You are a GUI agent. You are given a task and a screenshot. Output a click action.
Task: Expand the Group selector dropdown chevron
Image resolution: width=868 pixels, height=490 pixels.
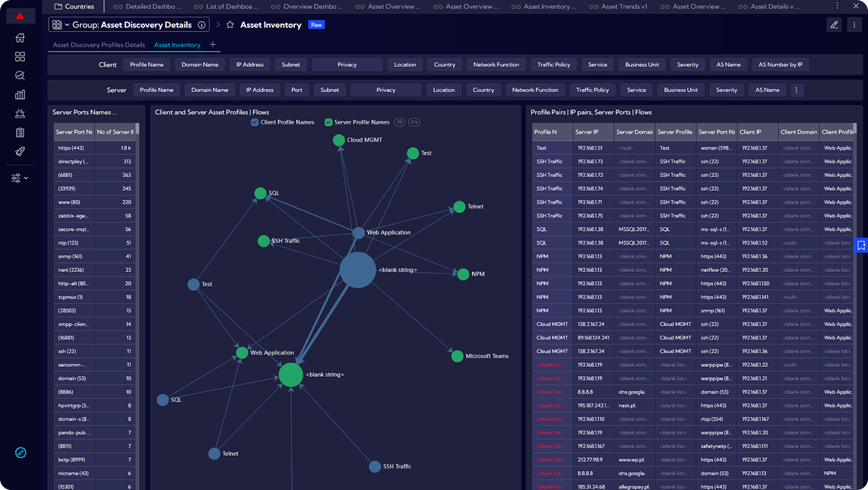(67, 25)
